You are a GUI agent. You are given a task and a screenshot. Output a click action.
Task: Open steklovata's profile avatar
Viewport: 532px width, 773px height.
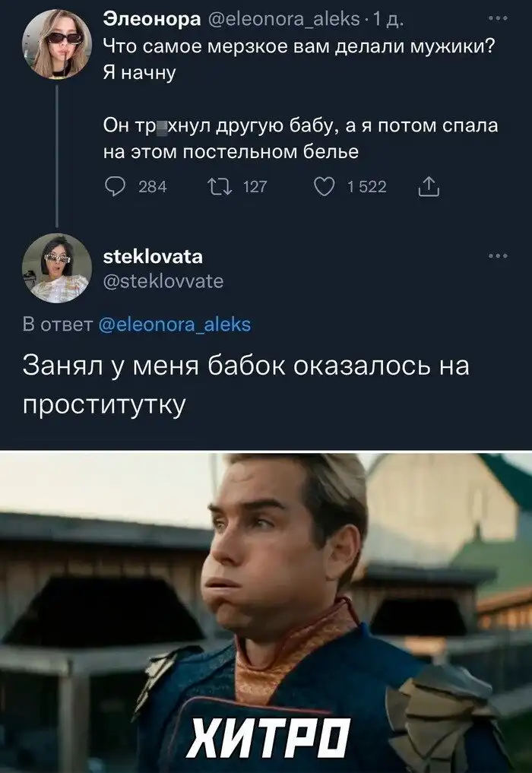pyautogui.click(x=57, y=268)
